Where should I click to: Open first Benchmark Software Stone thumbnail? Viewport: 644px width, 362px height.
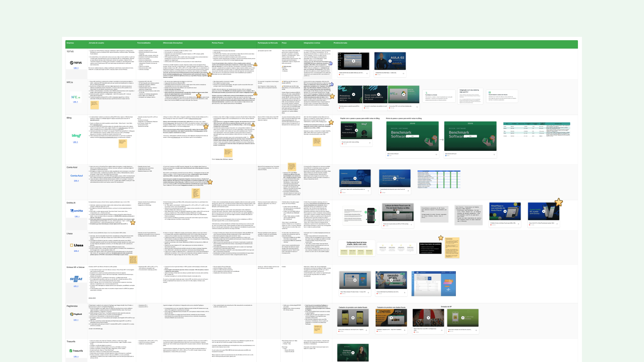413,136
